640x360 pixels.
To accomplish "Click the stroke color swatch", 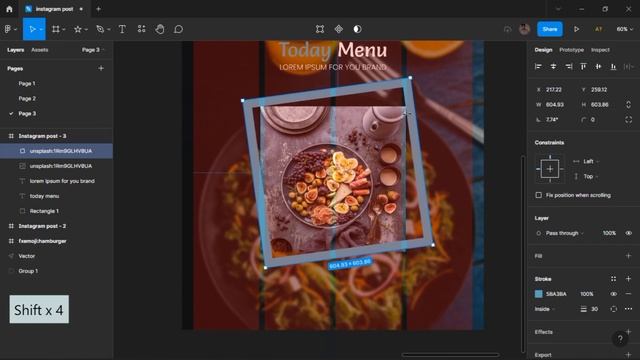I will coord(538,294).
